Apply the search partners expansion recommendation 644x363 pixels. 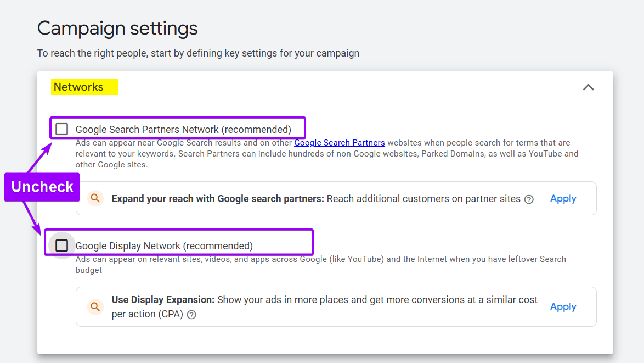(563, 198)
